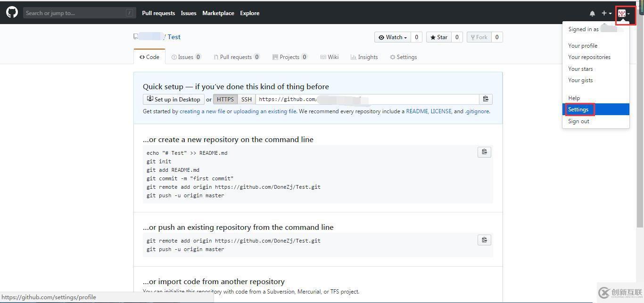The width and height of the screenshot is (644, 303).
Task: Open the notifications bell
Action: pyautogui.click(x=592, y=13)
